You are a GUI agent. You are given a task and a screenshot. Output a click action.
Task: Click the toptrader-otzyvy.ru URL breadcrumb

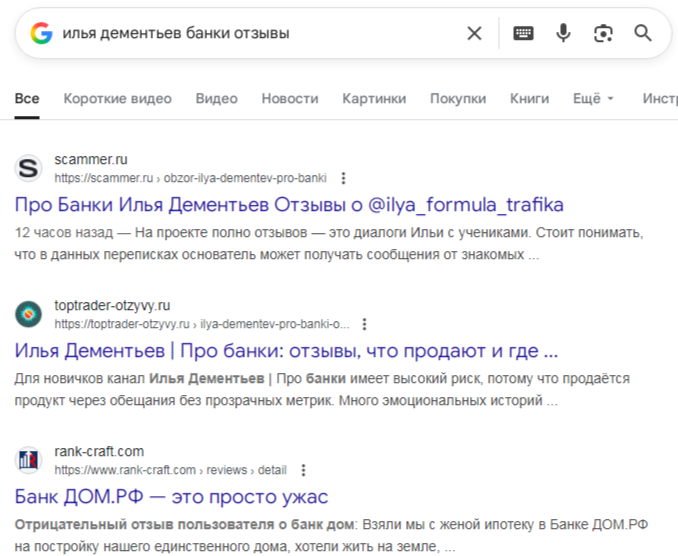click(202, 324)
